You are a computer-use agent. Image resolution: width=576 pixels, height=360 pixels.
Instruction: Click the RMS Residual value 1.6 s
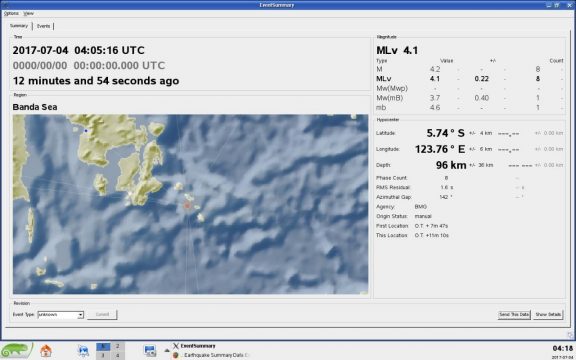pyautogui.click(x=447, y=187)
